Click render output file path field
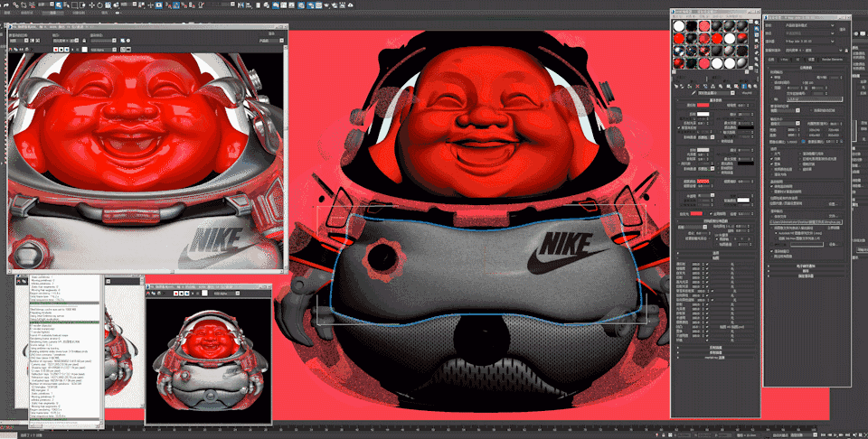This screenshot has height=439, width=868. pos(806,221)
